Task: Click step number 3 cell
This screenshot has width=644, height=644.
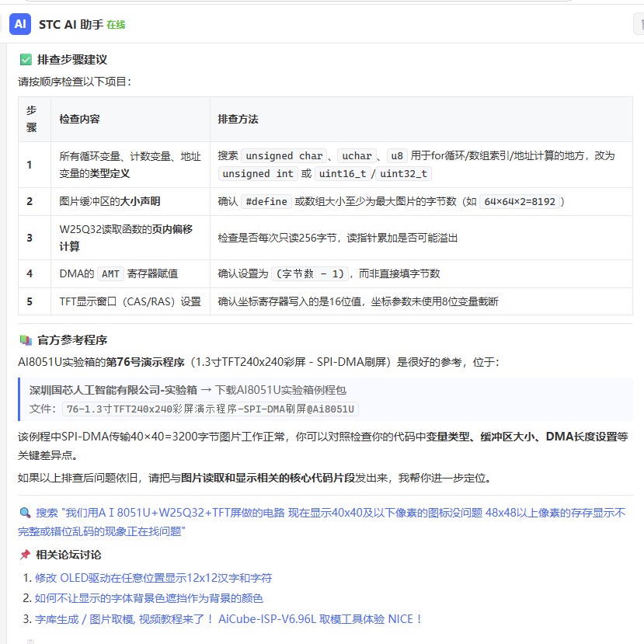Action: tap(34, 238)
